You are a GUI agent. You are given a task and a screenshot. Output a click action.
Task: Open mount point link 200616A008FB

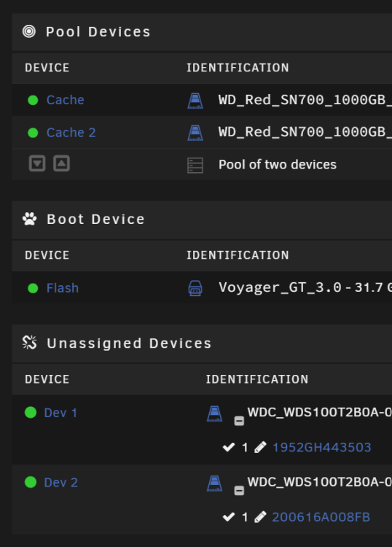[321, 517]
